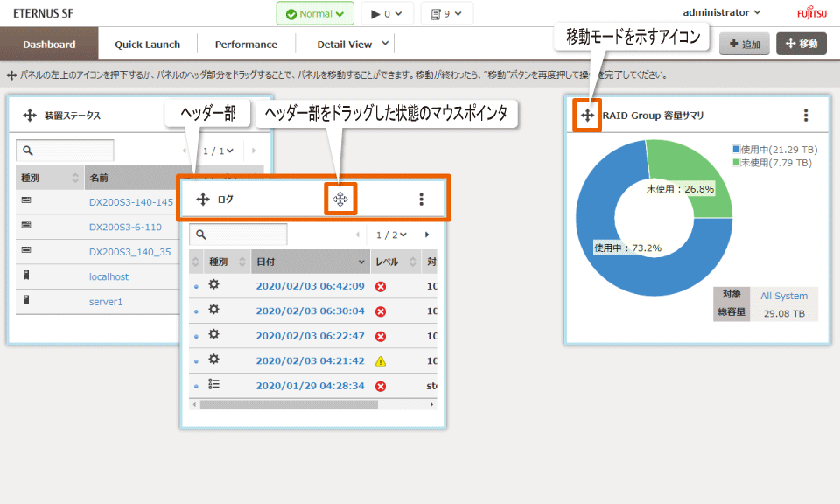Click the move icon on the ログ panel
840x504 pixels.
[203, 199]
